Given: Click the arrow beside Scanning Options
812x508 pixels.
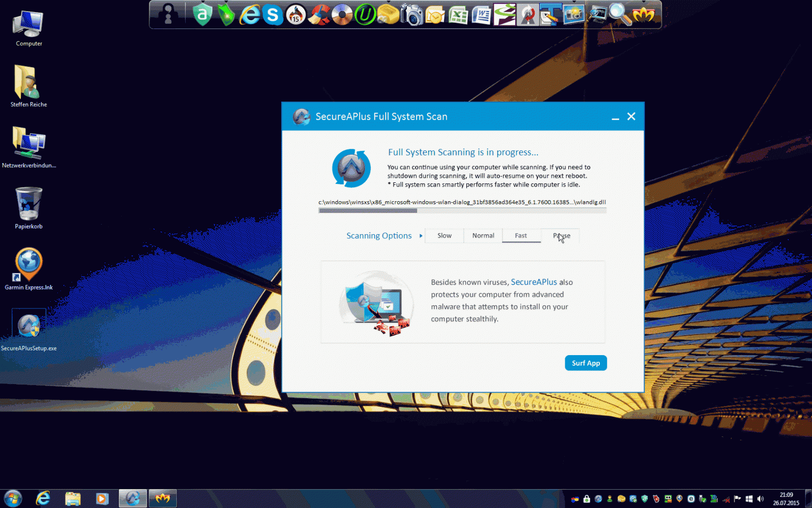Looking at the screenshot, I should [x=421, y=236].
